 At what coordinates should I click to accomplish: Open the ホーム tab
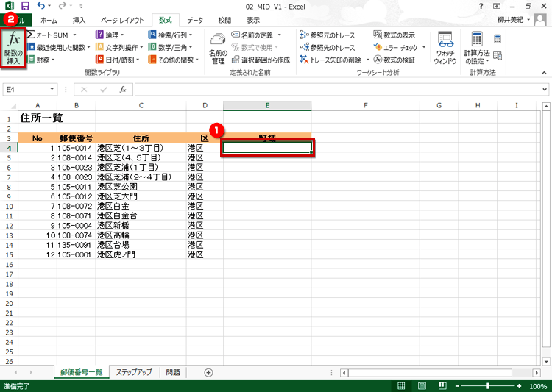click(x=49, y=20)
